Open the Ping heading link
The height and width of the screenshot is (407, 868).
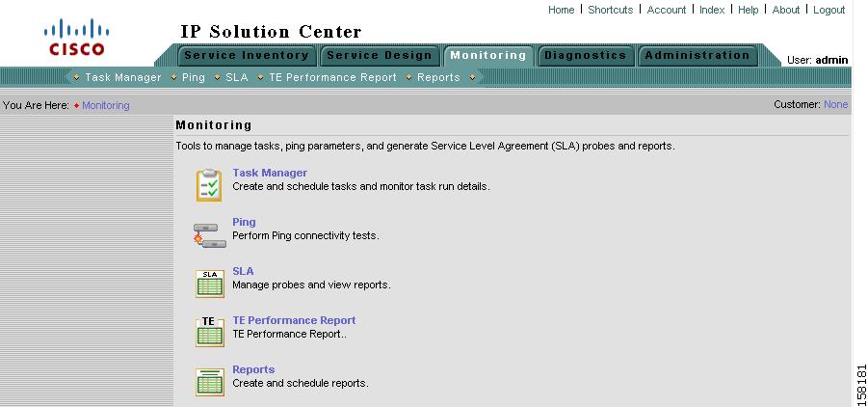[244, 223]
